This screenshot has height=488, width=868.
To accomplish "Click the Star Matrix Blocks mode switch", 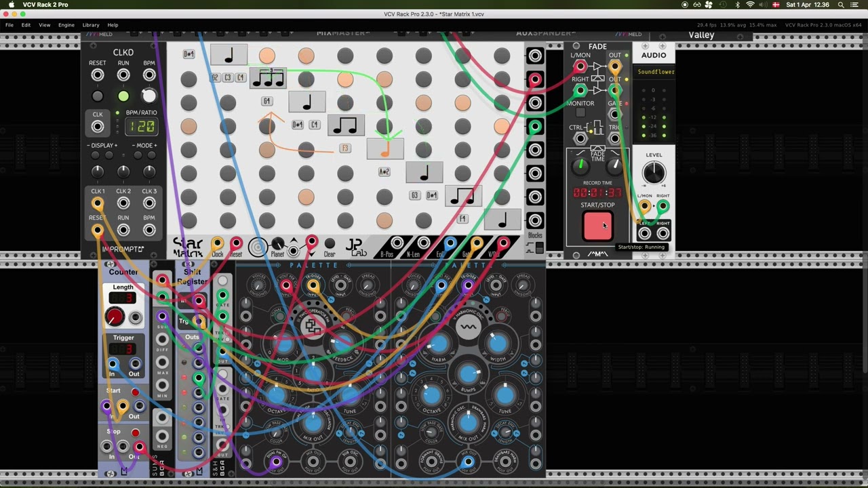I will (x=539, y=248).
